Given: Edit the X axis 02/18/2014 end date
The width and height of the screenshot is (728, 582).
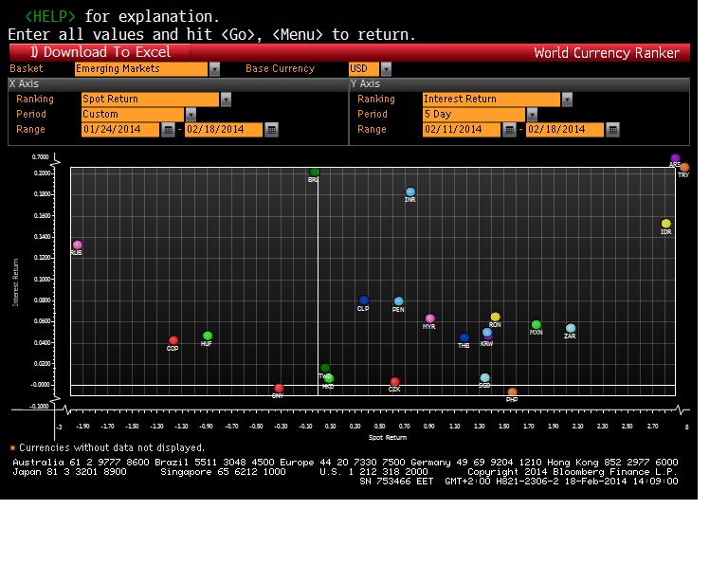Looking at the screenshot, I should click(x=224, y=130).
